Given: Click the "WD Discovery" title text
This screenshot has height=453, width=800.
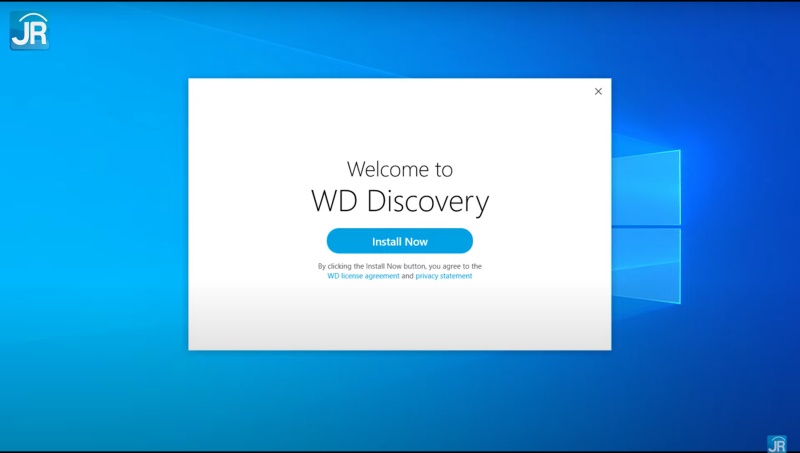Looking at the screenshot, I should pos(400,201).
